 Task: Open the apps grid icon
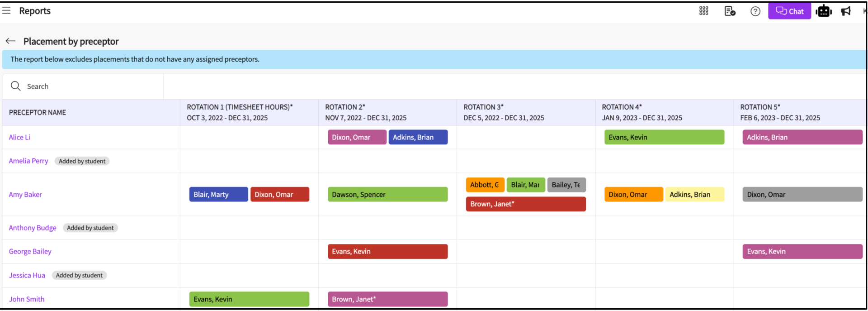point(703,11)
